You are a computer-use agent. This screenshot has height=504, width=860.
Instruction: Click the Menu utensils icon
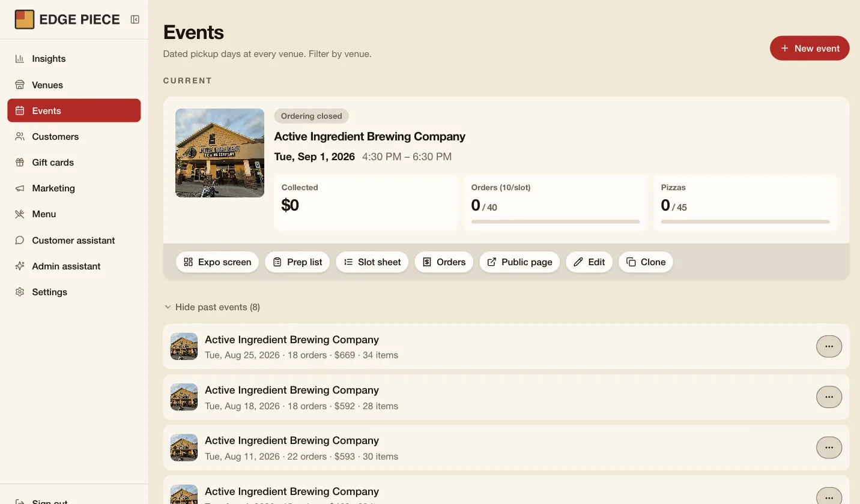[20, 214]
